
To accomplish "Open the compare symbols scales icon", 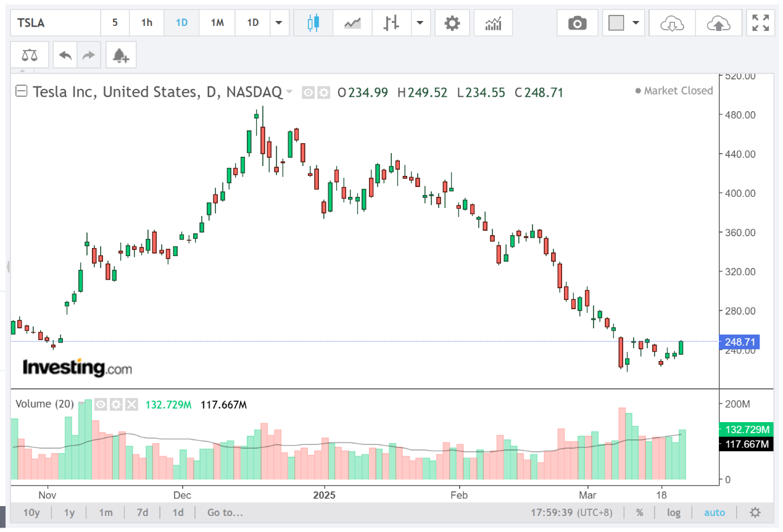I will coord(29,56).
